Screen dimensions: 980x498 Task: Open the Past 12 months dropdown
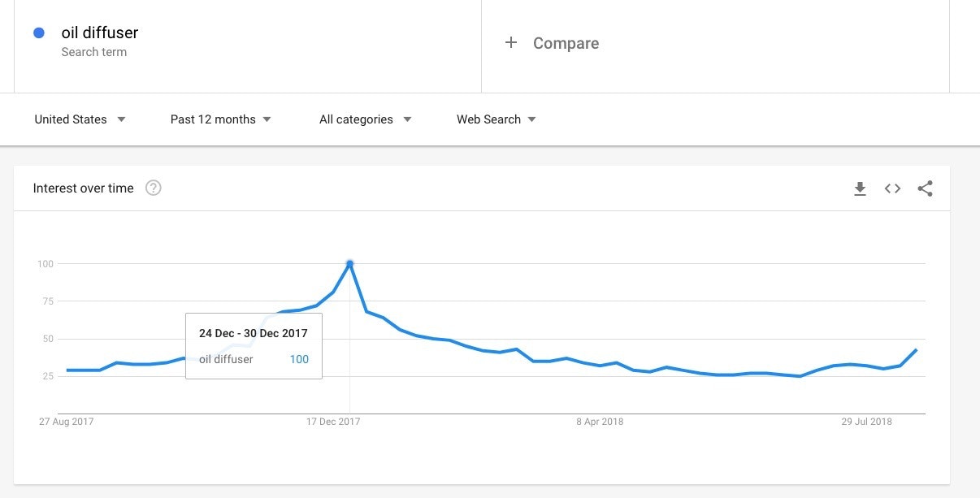pyautogui.click(x=220, y=119)
